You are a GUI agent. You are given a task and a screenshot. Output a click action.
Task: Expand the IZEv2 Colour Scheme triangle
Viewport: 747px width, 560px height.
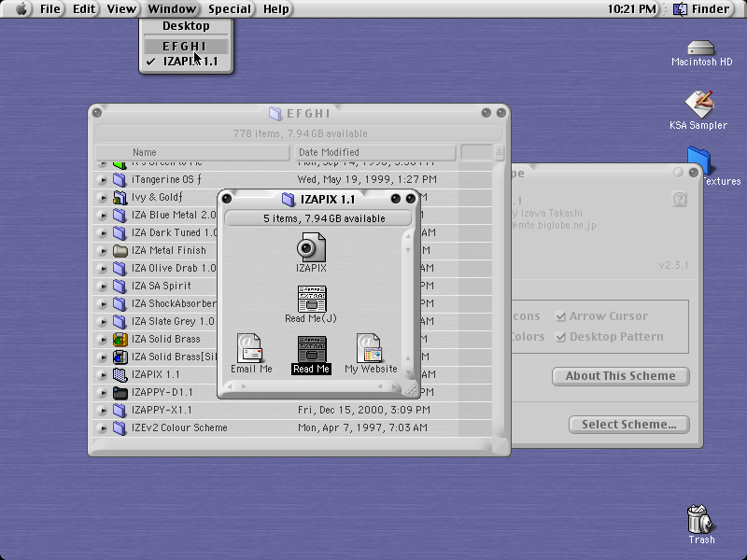point(103,428)
